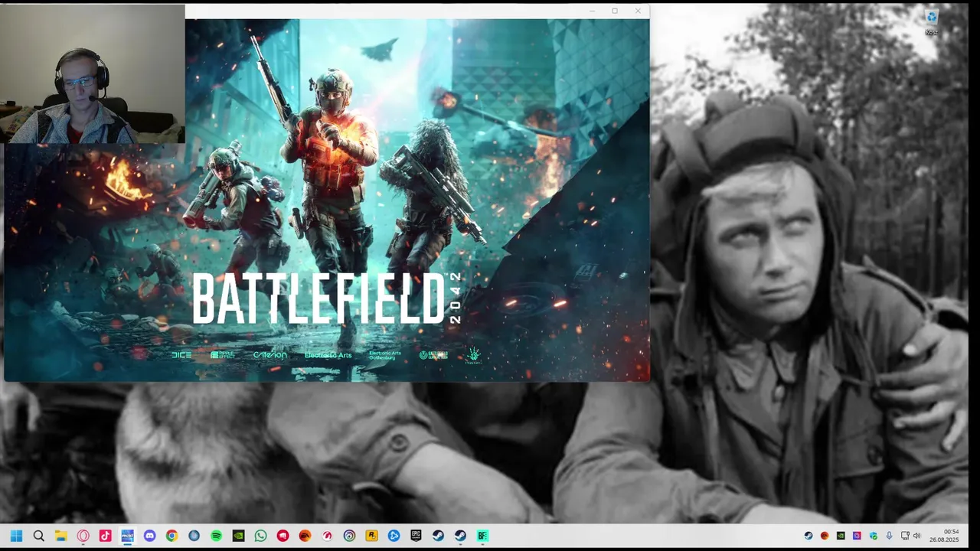Viewport: 980px width, 551px height.
Task: Open the EA icon in the system tray
Action: click(x=825, y=536)
